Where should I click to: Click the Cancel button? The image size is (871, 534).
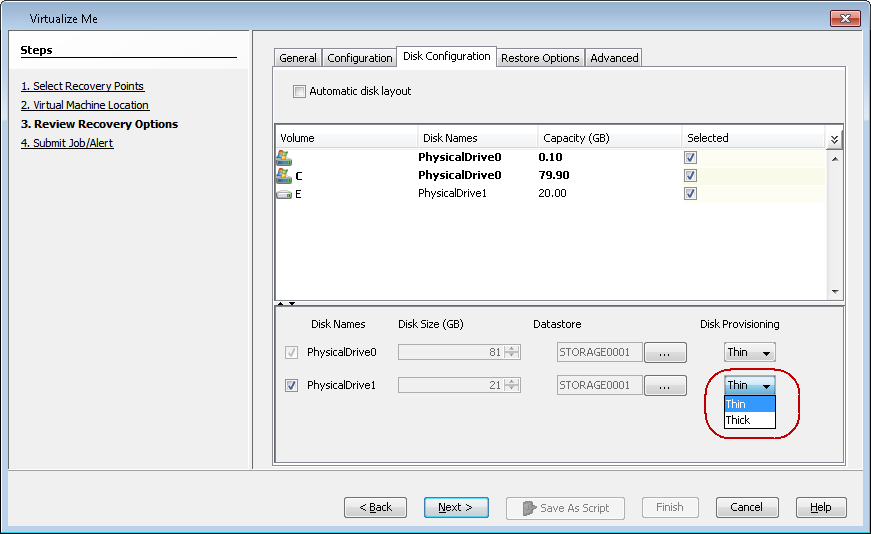pos(747,507)
